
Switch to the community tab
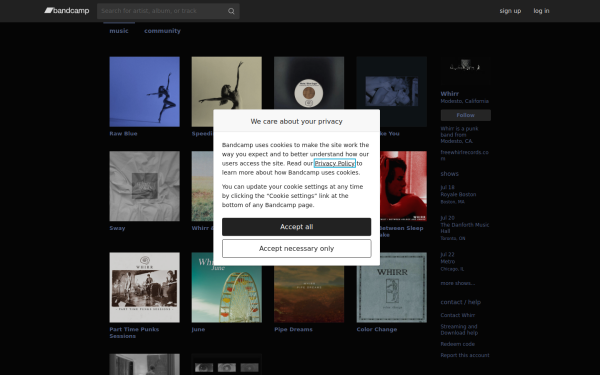[162, 31]
